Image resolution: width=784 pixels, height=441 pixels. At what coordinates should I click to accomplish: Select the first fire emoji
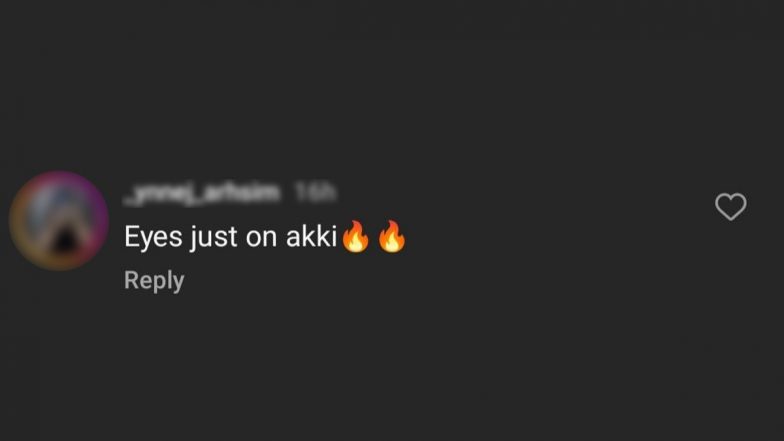point(356,236)
